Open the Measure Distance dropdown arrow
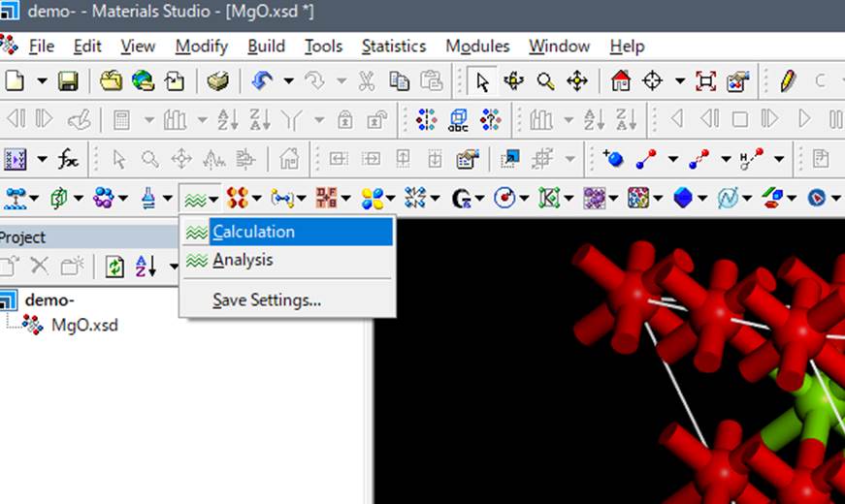845x504 pixels. pyautogui.click(x=673, y=159)
